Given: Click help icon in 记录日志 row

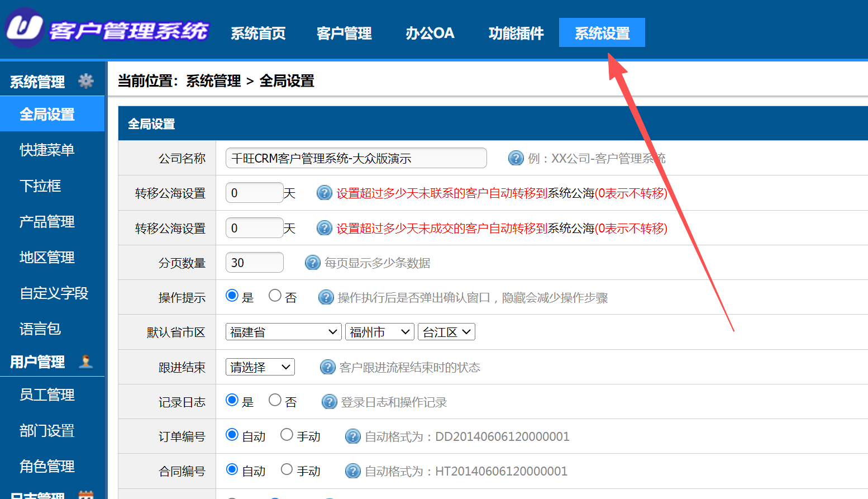Looking at the screenshot, I should (329, 402).
